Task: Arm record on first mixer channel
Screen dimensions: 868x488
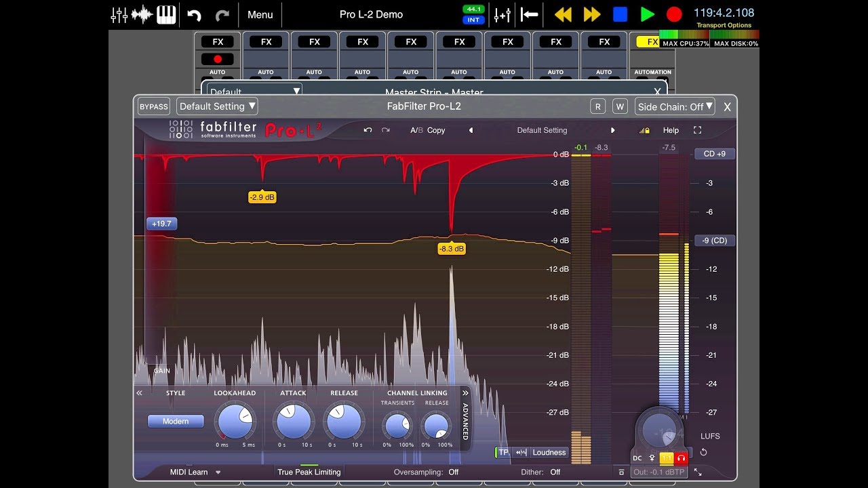Action: [x=218, y=59]
